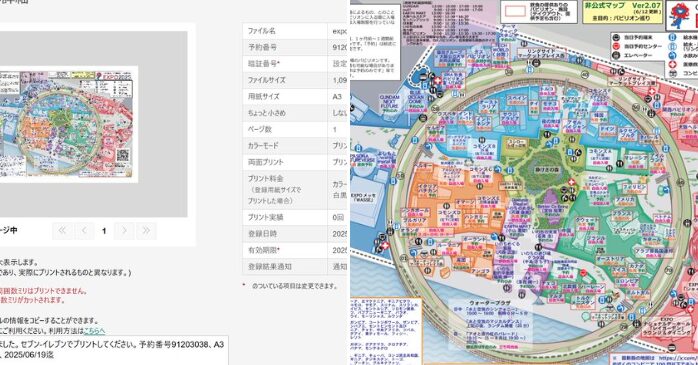Click the black 当日予約端末 legend icon
This screenshot has width=698, height=365.
(x=616, y=38)
